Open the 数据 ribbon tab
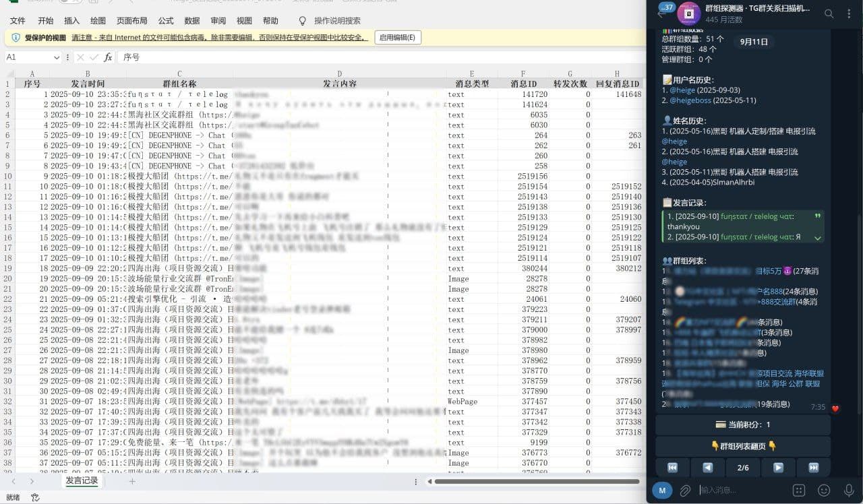The width and height of the screenshot is (863, 504). [x=191, y=21]
